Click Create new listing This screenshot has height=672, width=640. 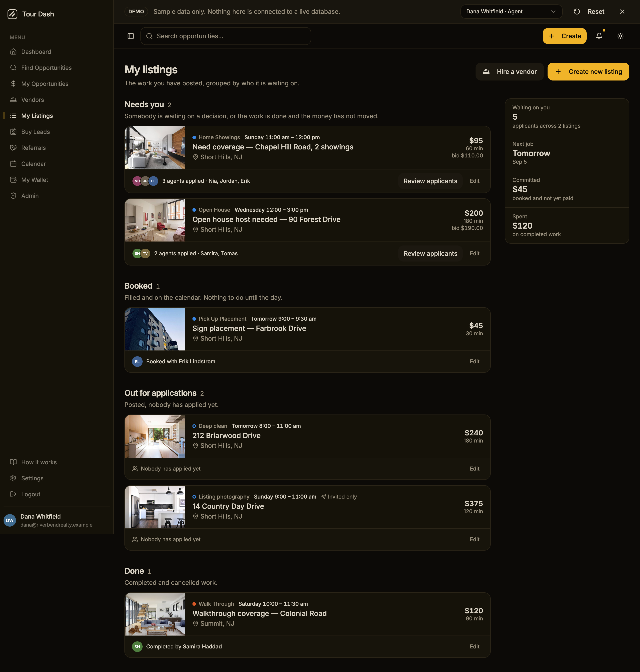[588, 72]
